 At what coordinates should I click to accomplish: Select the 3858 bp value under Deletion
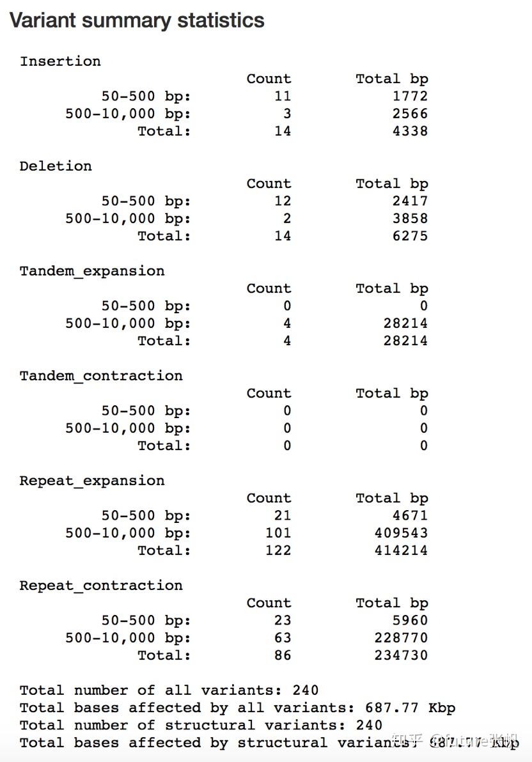[x=411, y=218]
